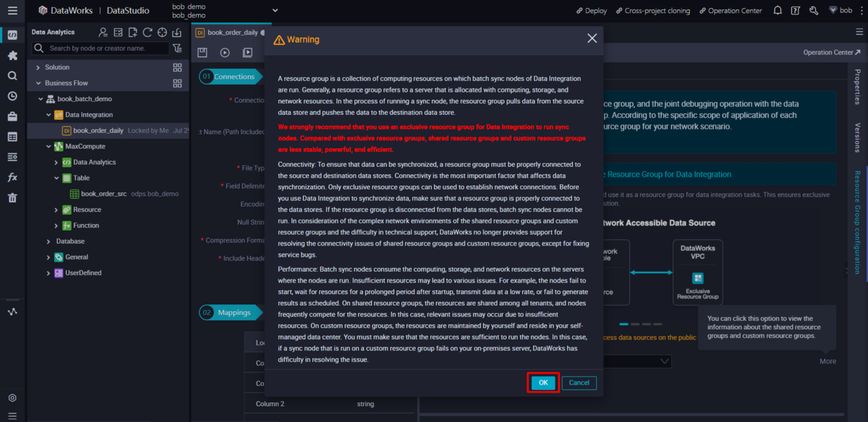This screenshot has width=868, height=422.
Task: Open the recycle bin sidebar icon
Action: 12,197
